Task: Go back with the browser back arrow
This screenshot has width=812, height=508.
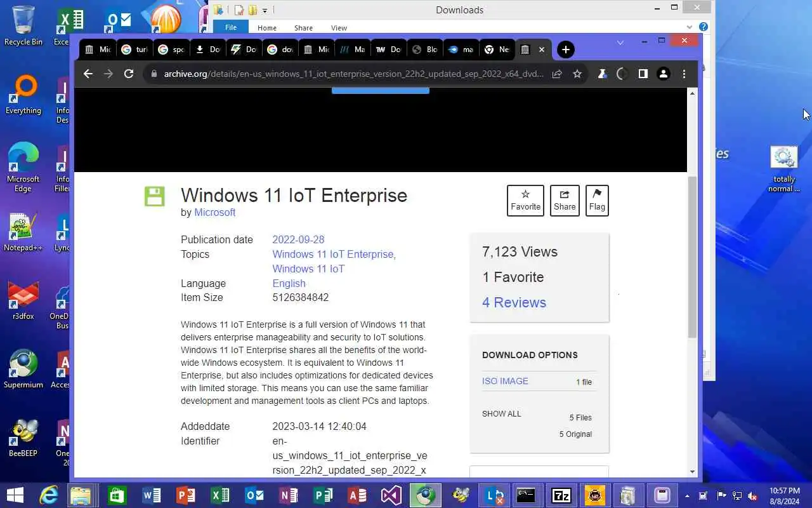Action: point(88,74)
